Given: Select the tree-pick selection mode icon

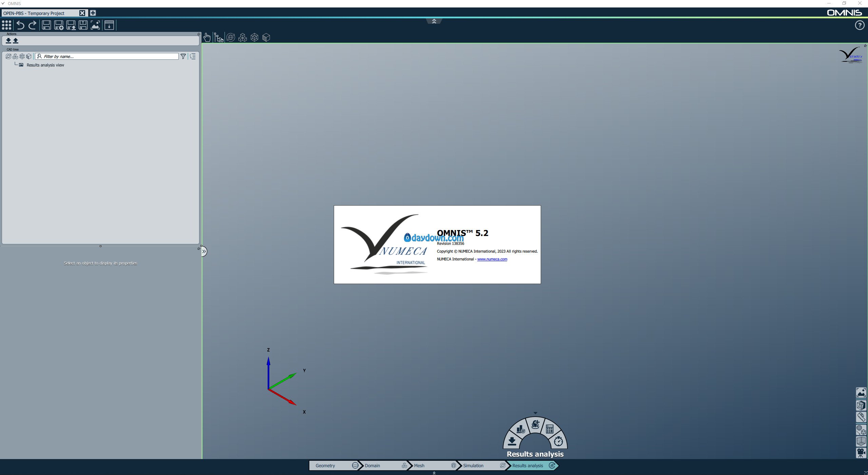Looking at the screenshot, I should click(219, 37).
